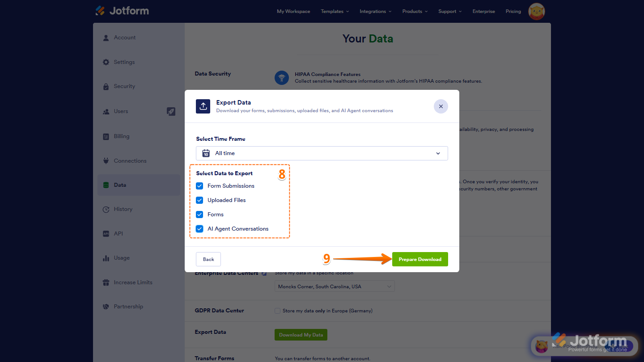Click the Settings gear icon

[106, 62]
